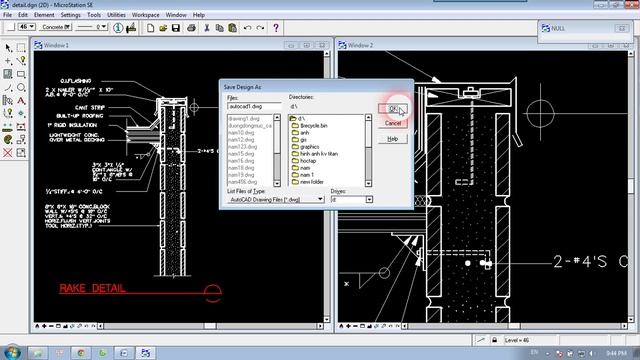Image resolution: width=640 pixels, height=360 pixels.
Task: Select the Ellipses circle tool
Action: [x=21, y=87]
